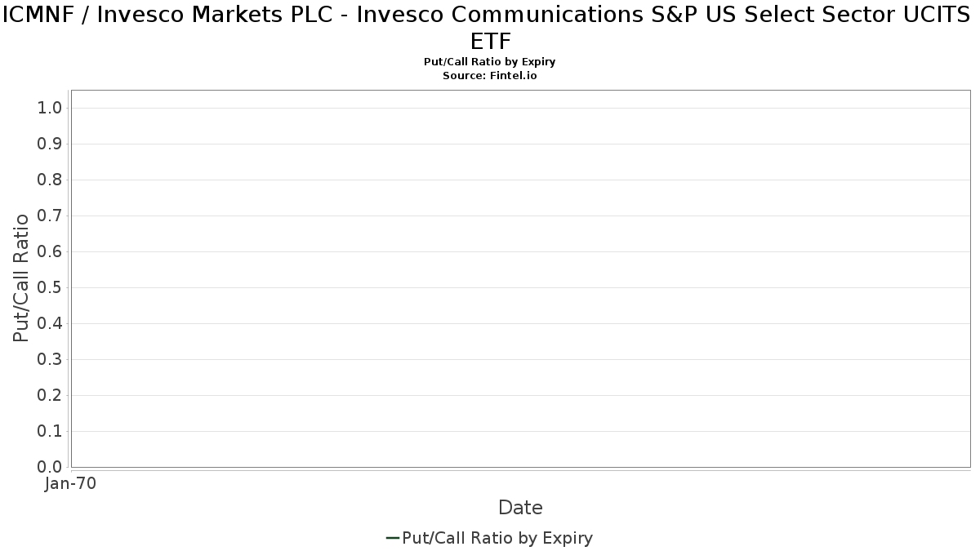980x551 pixels.
Task: Click the 0.6 y-axis tick label
Action: point(50,252)
